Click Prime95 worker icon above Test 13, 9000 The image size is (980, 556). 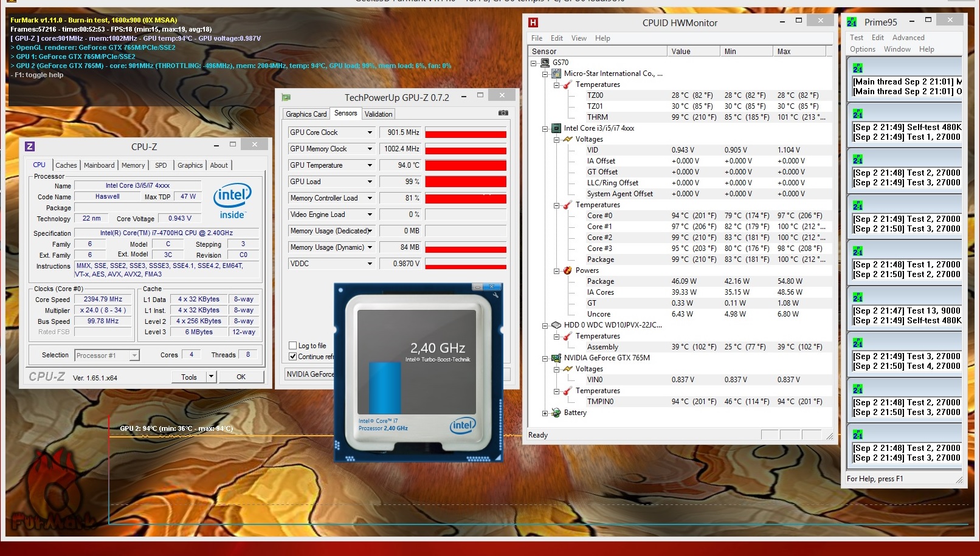tap(858, 297)
